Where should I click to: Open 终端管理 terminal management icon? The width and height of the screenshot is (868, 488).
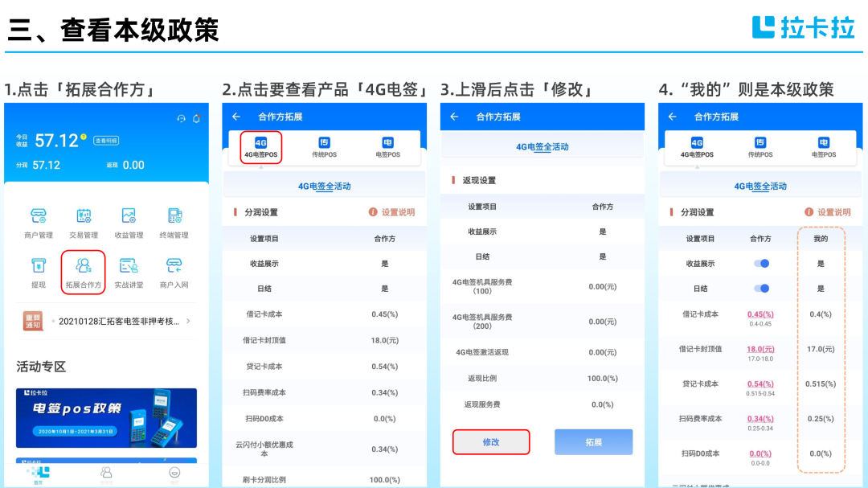174,216
